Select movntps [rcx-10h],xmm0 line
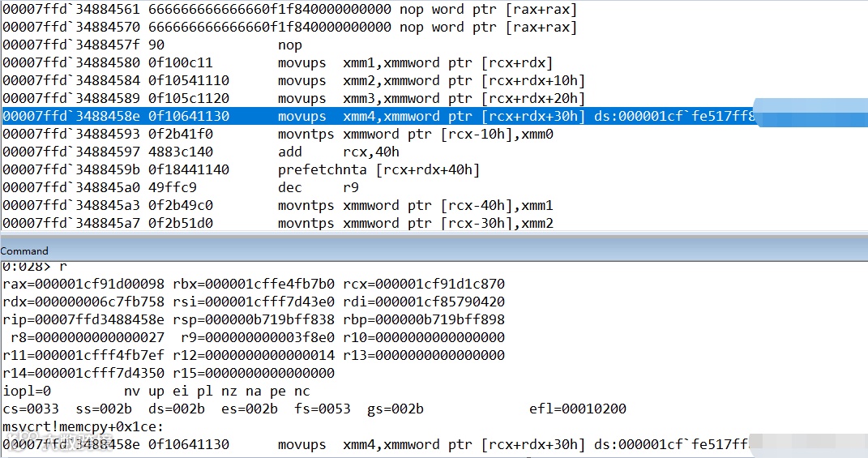 [278, 134]
